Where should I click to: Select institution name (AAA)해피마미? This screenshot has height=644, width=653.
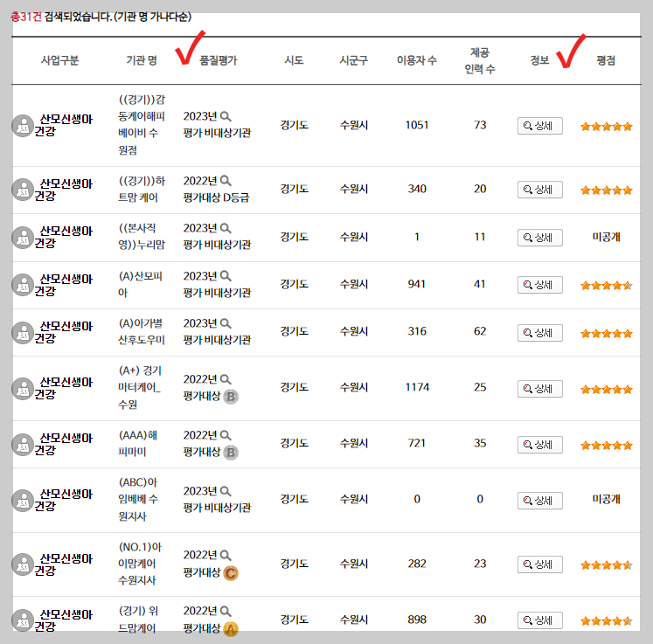pos(138,443)
